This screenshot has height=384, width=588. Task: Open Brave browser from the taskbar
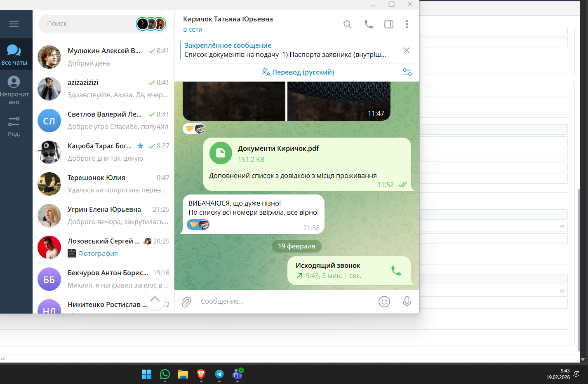point(201,374)
